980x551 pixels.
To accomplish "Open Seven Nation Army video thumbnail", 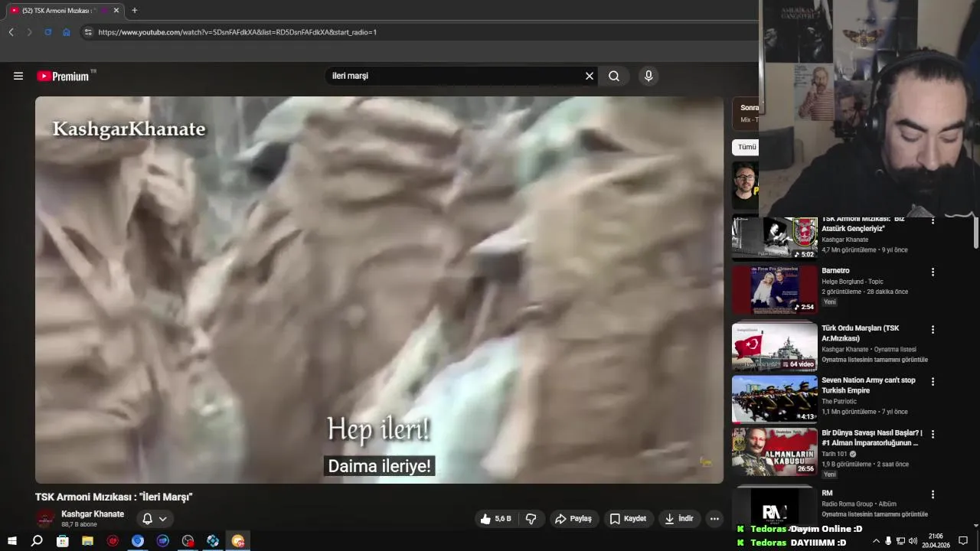I will coord(774,399).
